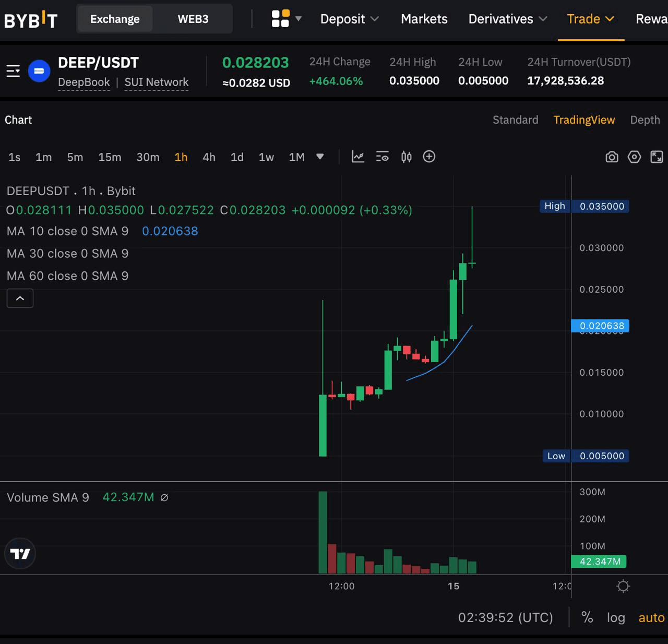
Task: Open the SUI Network link
Action: pos(157,82)
